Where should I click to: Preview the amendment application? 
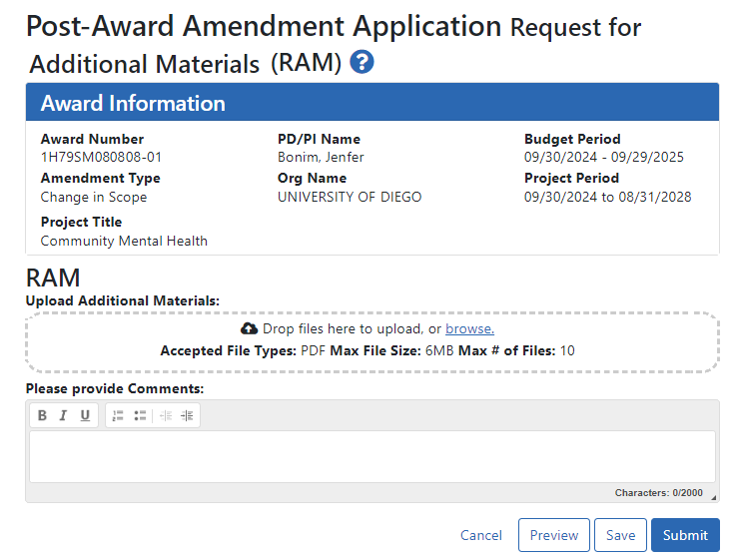click(x=554, y=535)
